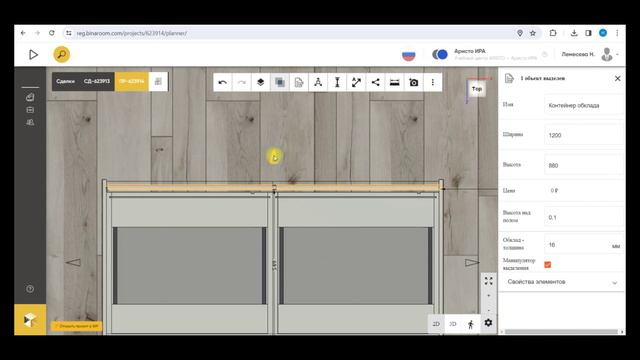Click the furniture box icon in left sidebar
The width and height of the screenshot is (640, 360).
[x=30, y=110]
